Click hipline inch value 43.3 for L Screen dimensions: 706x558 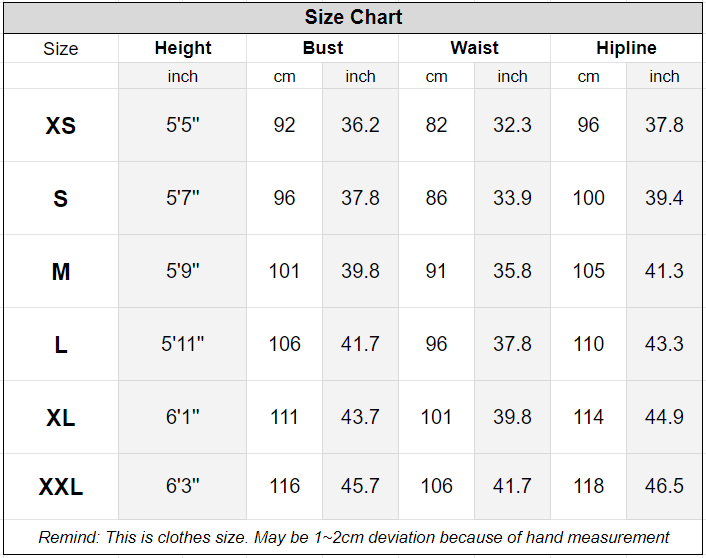(x=664, y=344)
